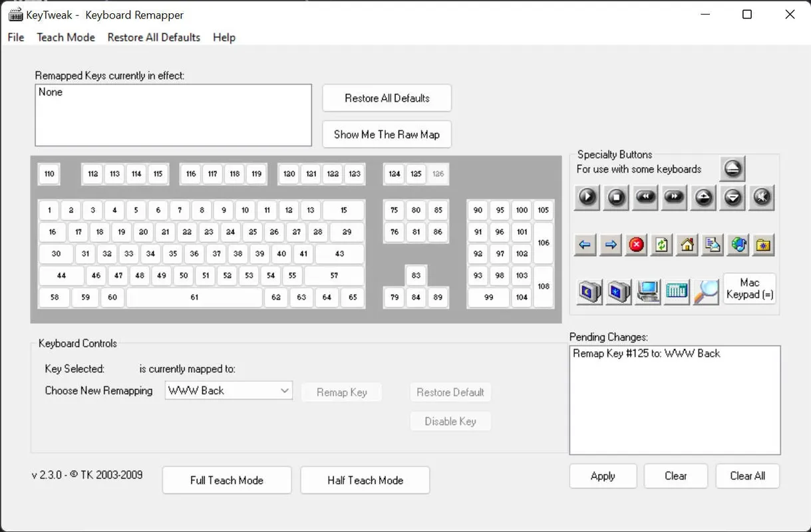Open the Restore All Defaults menu item
811x532 pixels.
(x=154, y=37)
